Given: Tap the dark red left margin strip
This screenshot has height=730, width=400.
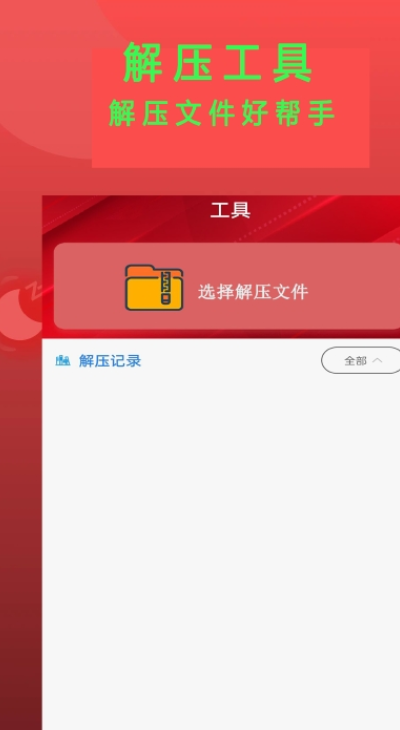Looking at the screenshot, I should (21, 559).
